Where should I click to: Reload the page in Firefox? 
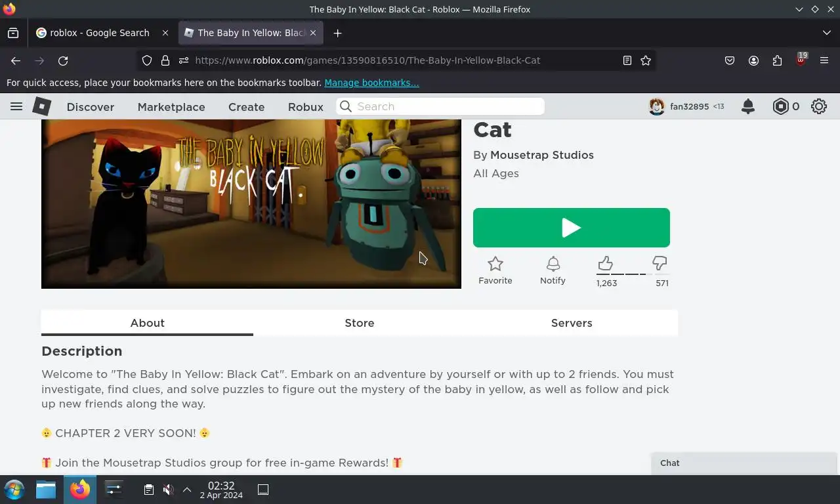click(63, 60)
